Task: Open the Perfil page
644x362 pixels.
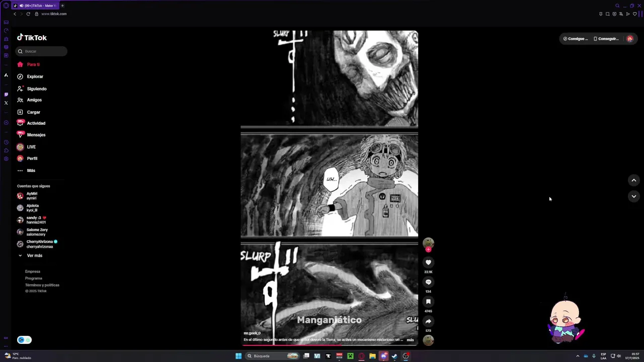Action: point(27,158)
